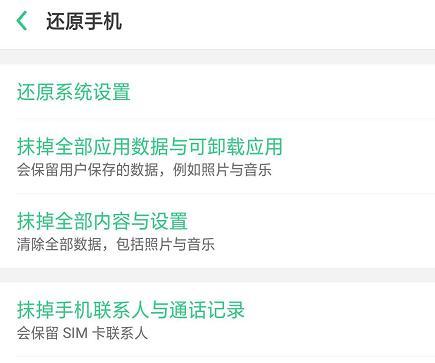This screenshot has width=435, height=363.
Task: Click empty space right of 还原系统设置
Action: (283, 92)
